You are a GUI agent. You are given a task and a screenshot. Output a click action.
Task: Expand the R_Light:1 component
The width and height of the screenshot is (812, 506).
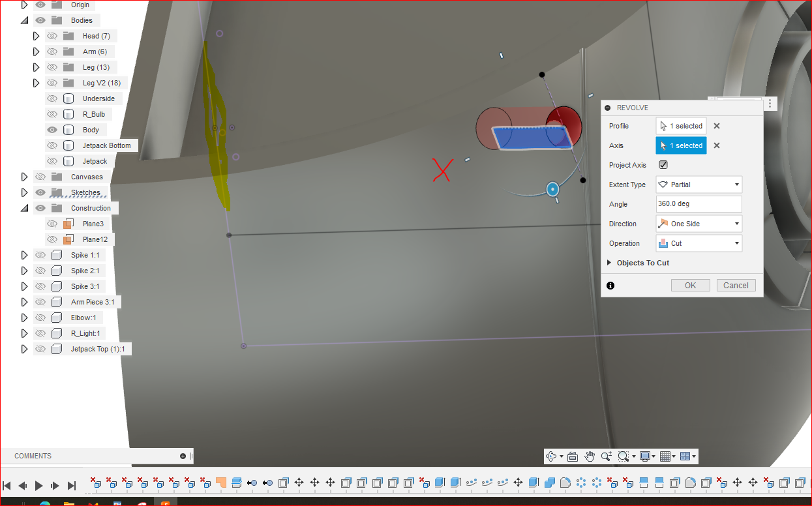(25, 333)
